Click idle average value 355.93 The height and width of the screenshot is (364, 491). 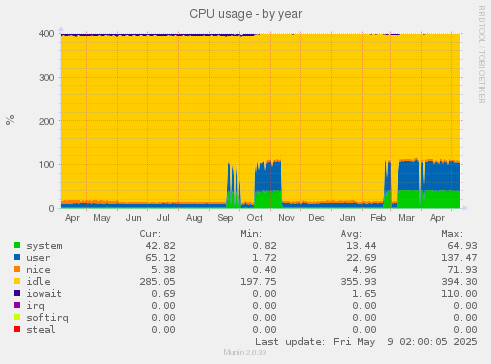[x=358, y=282]
